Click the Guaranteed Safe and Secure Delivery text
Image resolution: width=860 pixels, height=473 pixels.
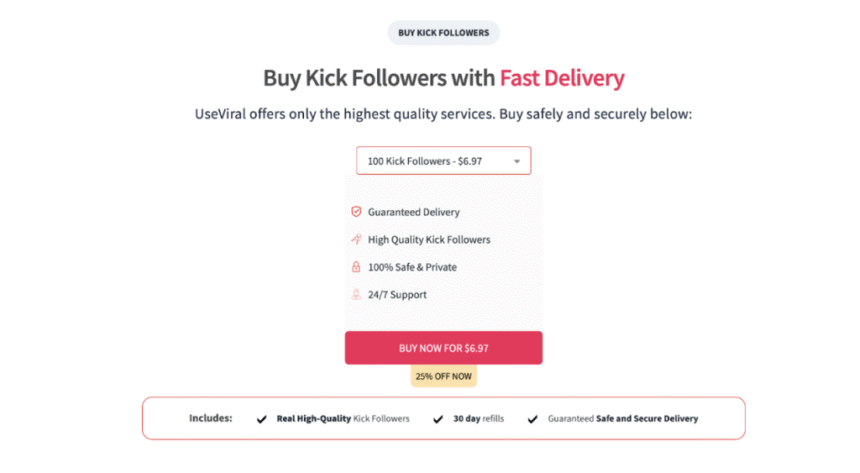point(622,419)
